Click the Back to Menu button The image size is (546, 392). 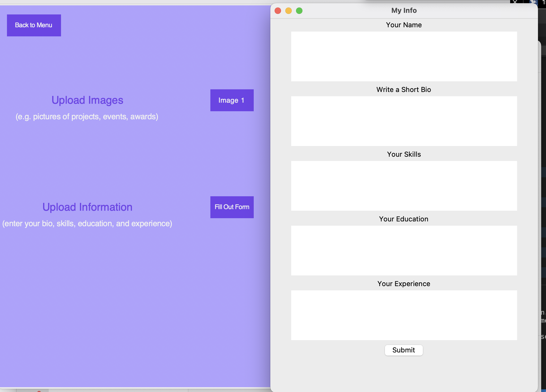[x=34, y=25]
